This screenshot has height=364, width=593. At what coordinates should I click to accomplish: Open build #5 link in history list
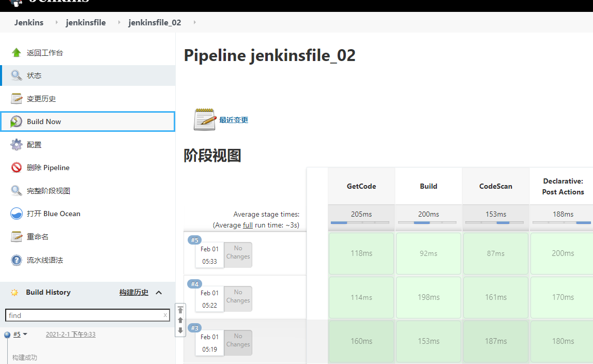point(17,334)
